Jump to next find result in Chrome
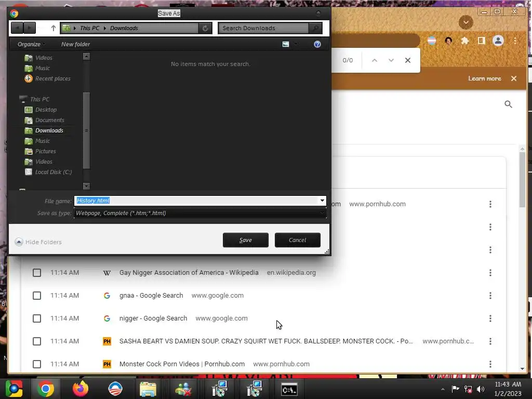 point(391,60)
